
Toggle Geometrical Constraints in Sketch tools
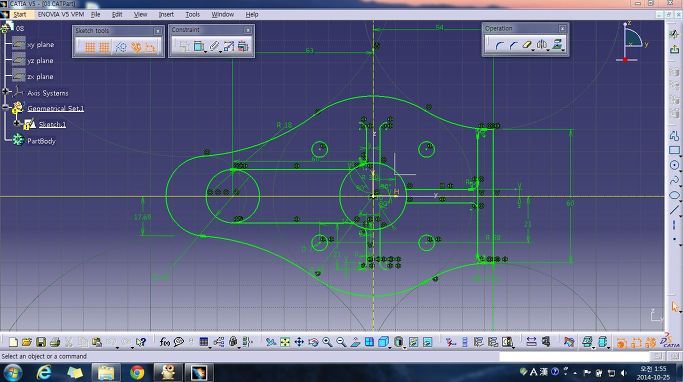pos(135,47)
